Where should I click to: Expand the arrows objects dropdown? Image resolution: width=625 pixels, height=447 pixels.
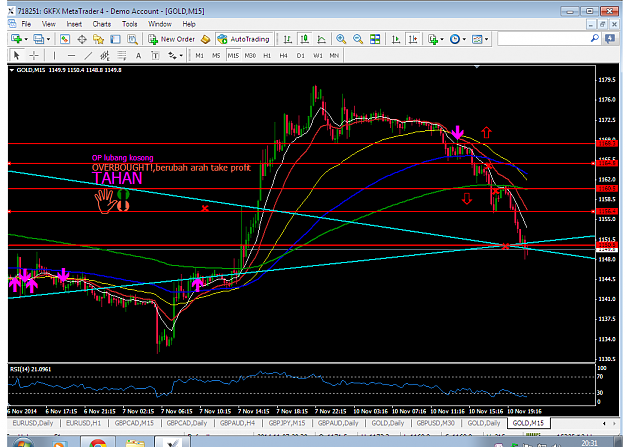click(181, 55)
